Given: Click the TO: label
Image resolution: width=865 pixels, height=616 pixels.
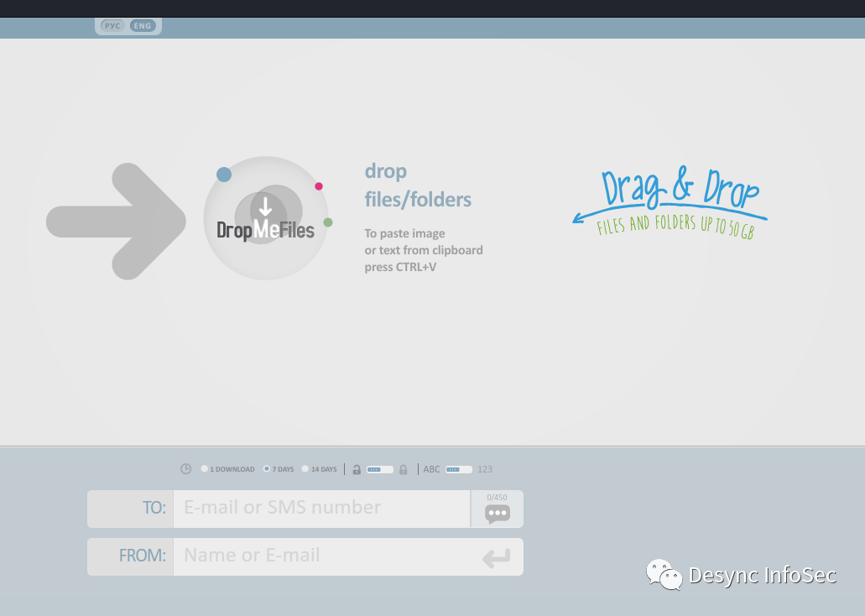Looking at the screenshot, I should pyautogui.click(x=154, y=508).
